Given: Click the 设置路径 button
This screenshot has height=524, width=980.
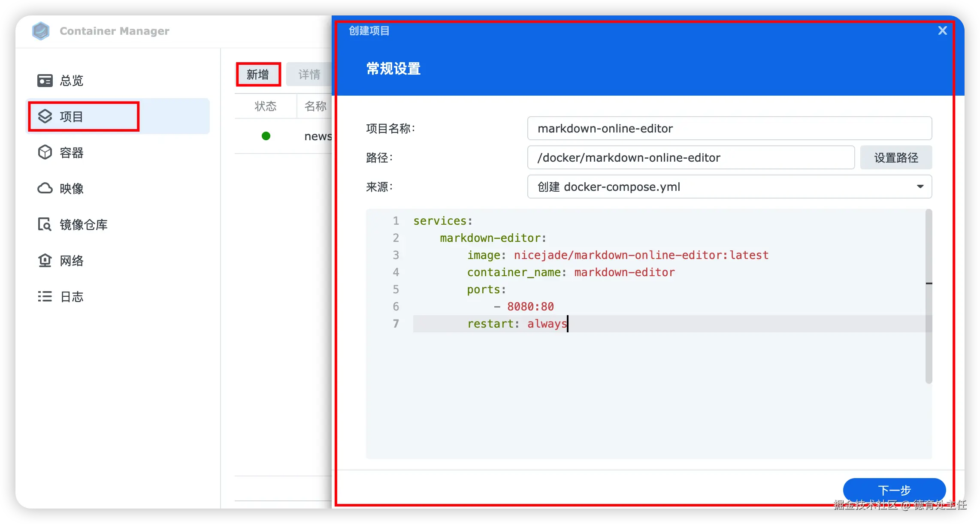Looking at the screenshot, I should tap(896, 157).
